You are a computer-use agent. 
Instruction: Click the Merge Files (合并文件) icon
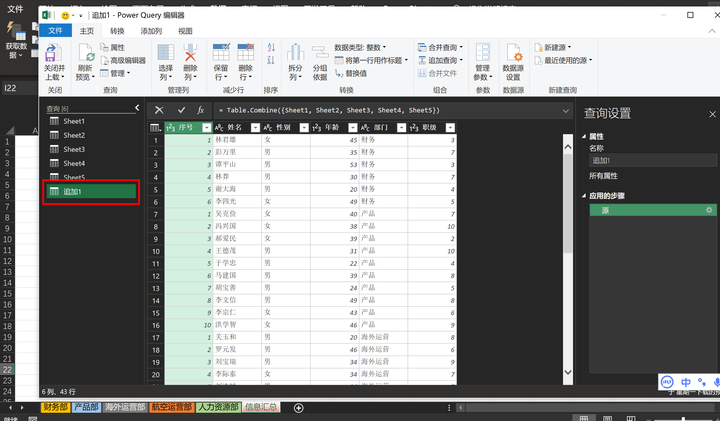click(422, 73)
